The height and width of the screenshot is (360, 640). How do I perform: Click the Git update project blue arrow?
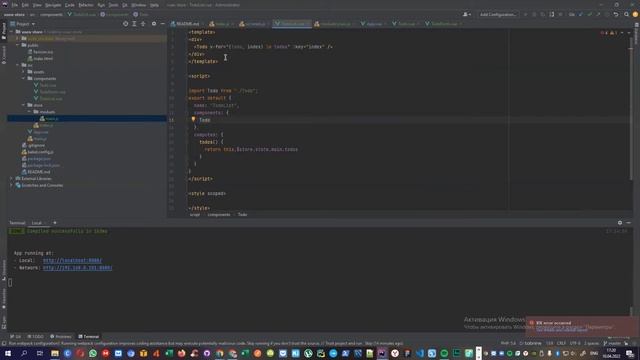point(581,14)
